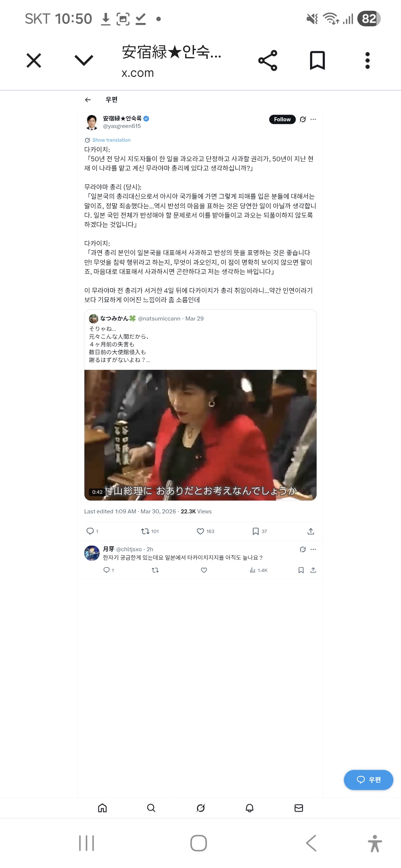Repost the post showing 101 reposts
Image resolution: width=401 pixels, height=868 pixels.
point(150,531)
